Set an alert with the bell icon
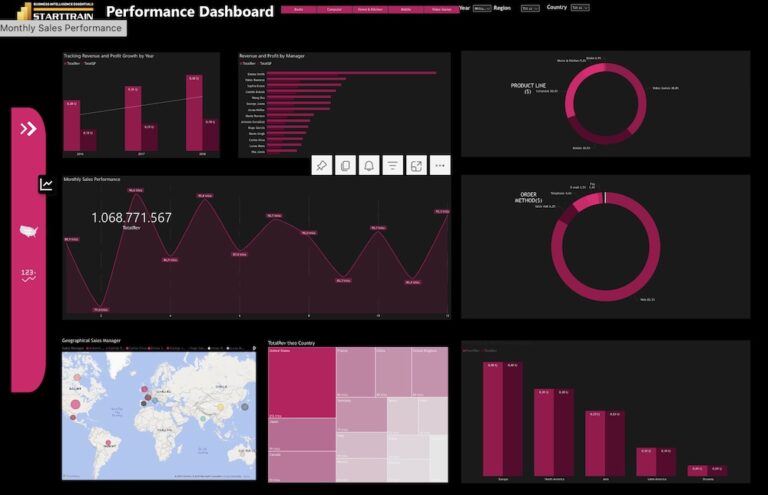 point(369,166)
